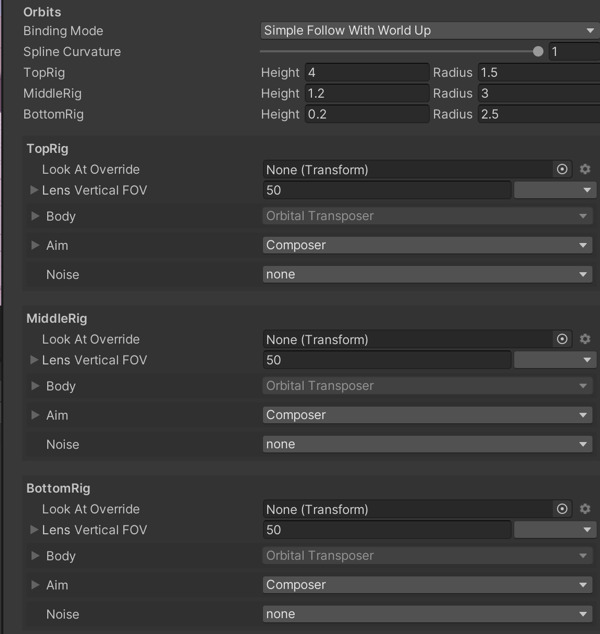Image resolution: width=600 pixels, height=634 pixels.
Task: Open object picker for BottomRig Look At Override
Action: pos(562,510)
